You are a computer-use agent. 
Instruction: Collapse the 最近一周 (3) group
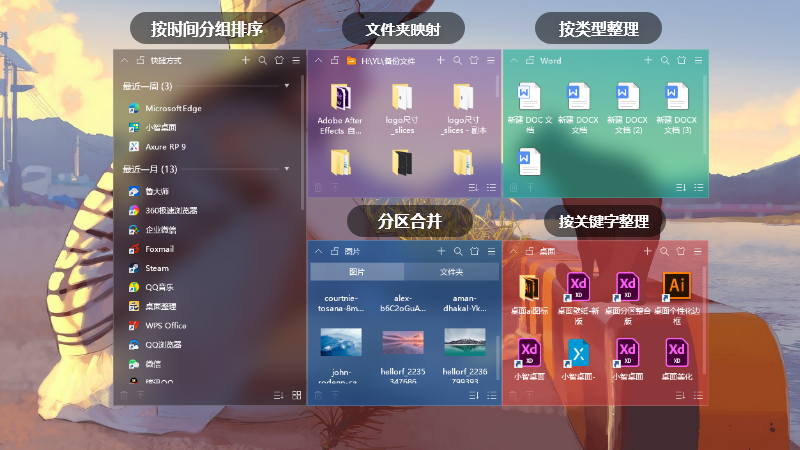click(x=287, y=86)
